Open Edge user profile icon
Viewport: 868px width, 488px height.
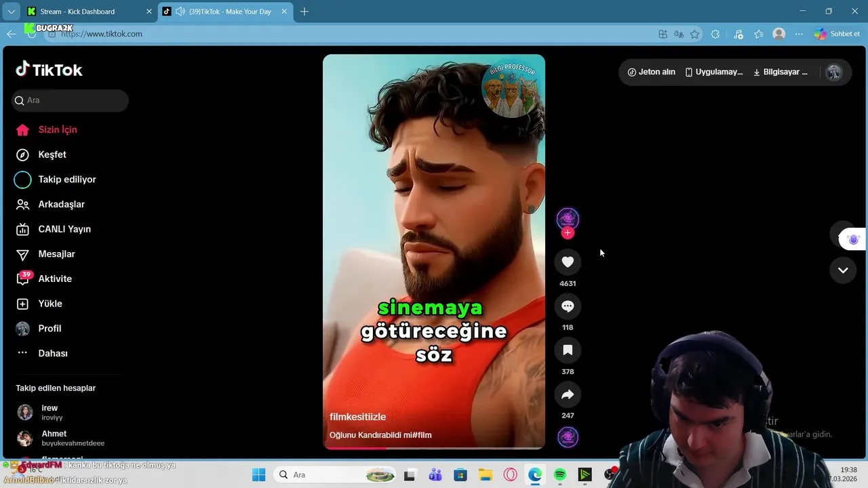click(779, 34)
